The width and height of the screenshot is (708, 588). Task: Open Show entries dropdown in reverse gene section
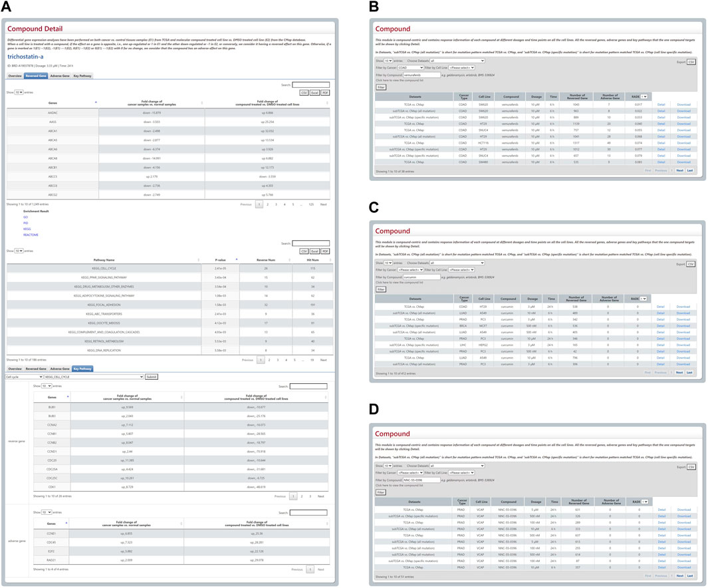(x=47, y=386)
